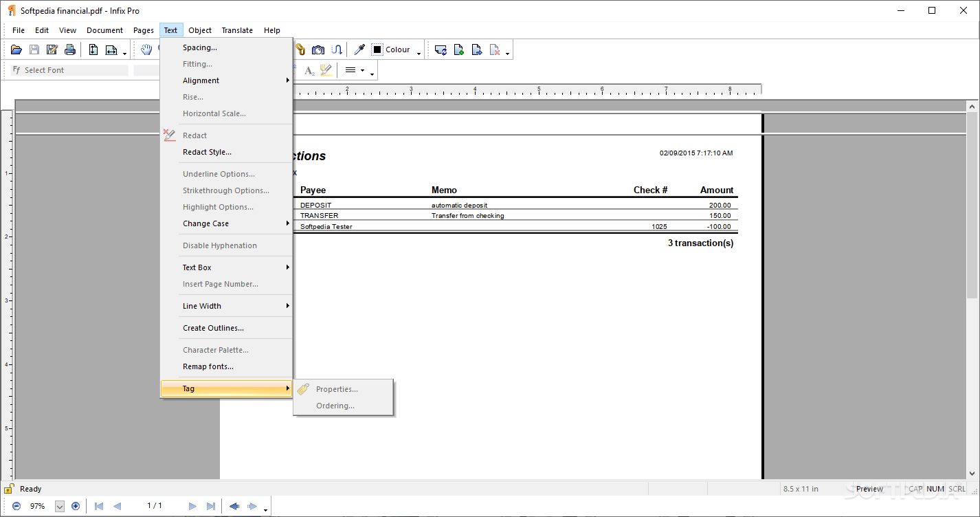Click the vertical scrollbar down arrow
The image size is (980, 517).
[972, 473]
